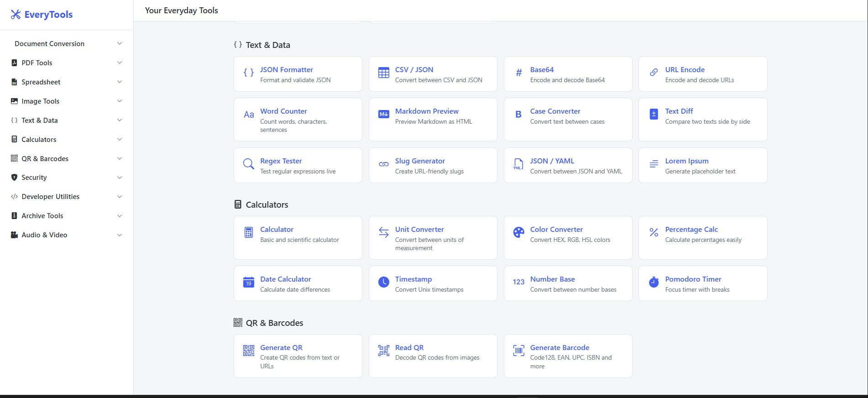Viewport: 868px width, 398px height.
Task: Click the Markdown Preview icon
Action: (x=384, y=114)
